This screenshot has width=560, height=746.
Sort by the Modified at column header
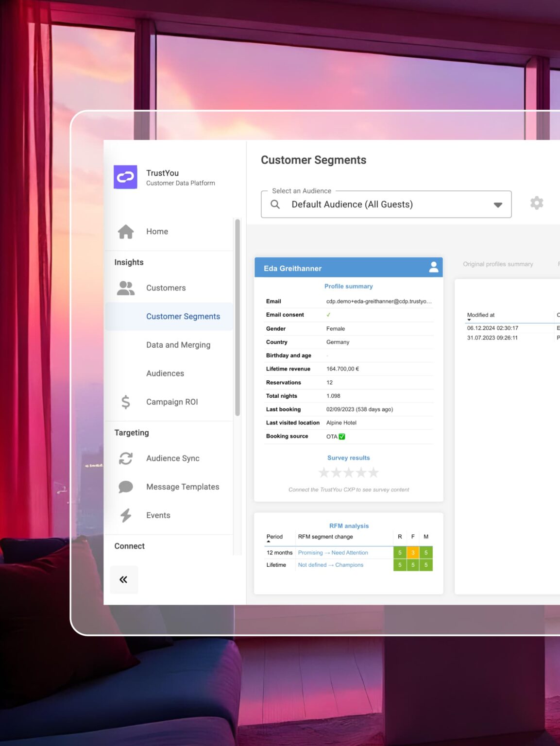point(481,315)
